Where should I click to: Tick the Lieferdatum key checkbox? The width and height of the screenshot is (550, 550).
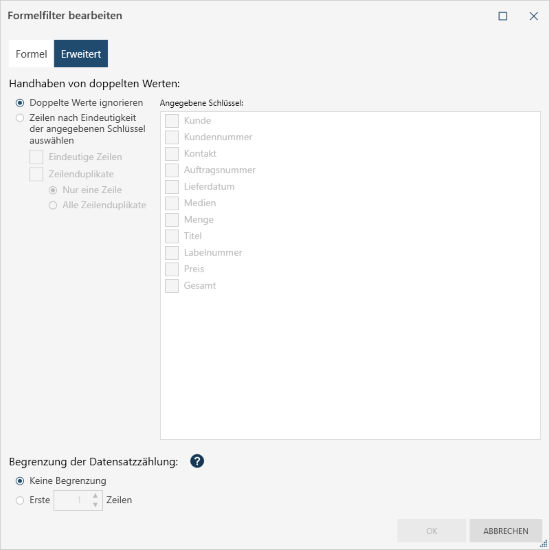(172, 187)
